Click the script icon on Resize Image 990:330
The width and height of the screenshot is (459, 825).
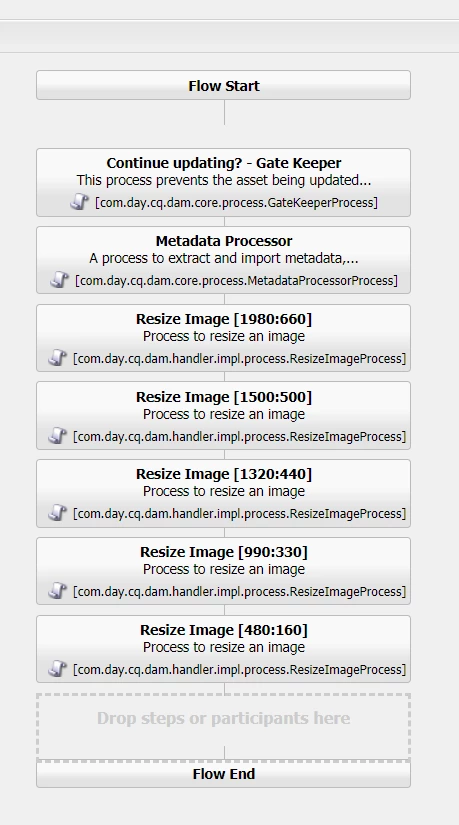(x=57, y=591)
